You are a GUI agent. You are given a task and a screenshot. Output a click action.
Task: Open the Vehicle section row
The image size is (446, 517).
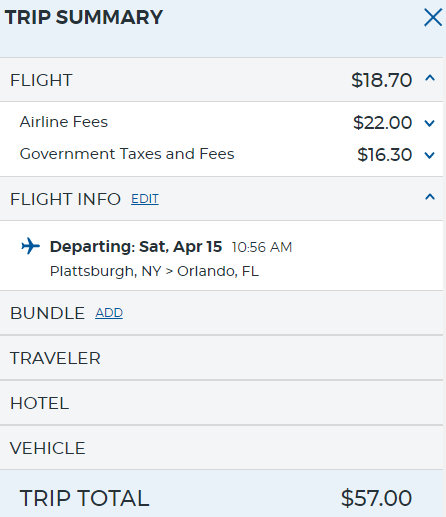(x=221, y=448)
